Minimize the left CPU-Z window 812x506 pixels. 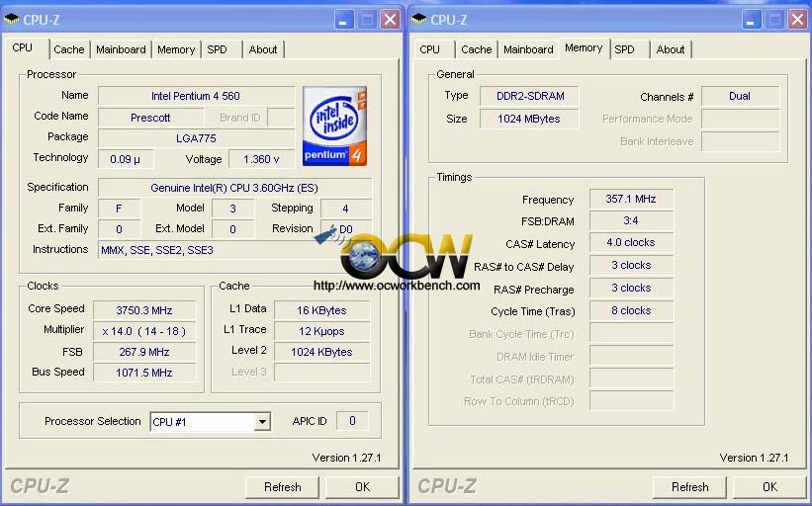click(x=343, y=20)
